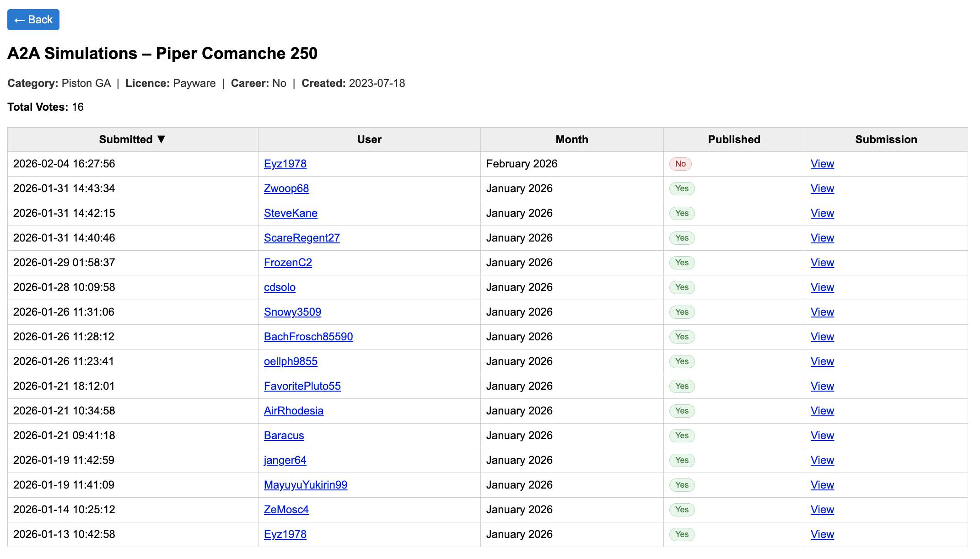
Task: Open FrozenC2 user page
Action: pos(288,263)
